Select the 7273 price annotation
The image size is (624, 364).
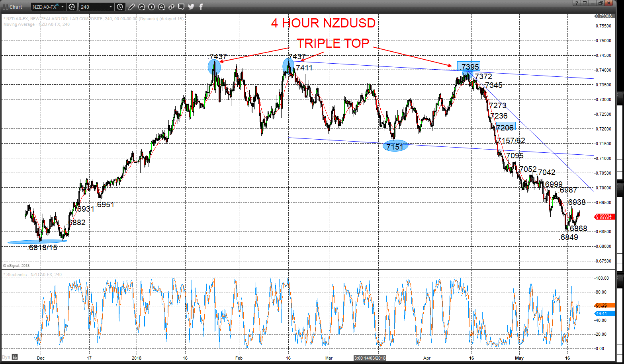498,105
